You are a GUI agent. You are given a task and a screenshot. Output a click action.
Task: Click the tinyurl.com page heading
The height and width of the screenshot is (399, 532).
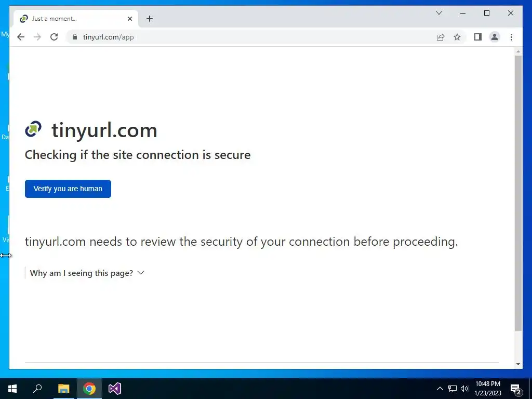(x=104, y=130)
